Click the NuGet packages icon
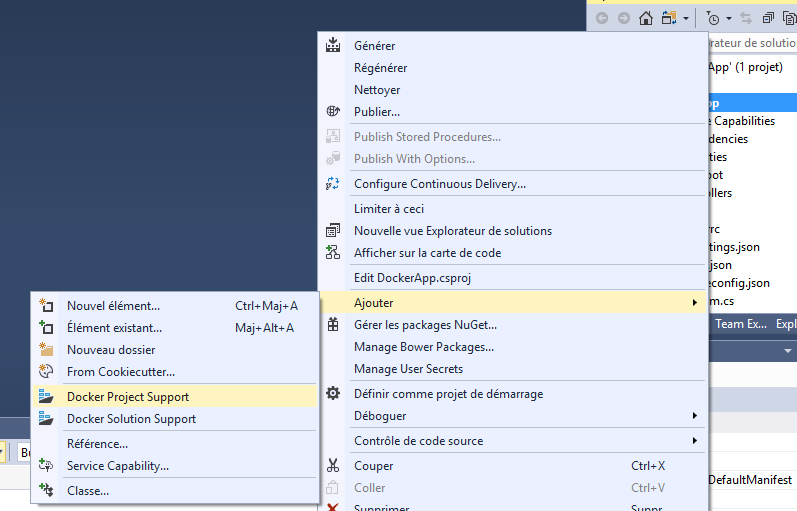Screen dimensions: 797x511 pyautogui.click(x=333, y=325)
